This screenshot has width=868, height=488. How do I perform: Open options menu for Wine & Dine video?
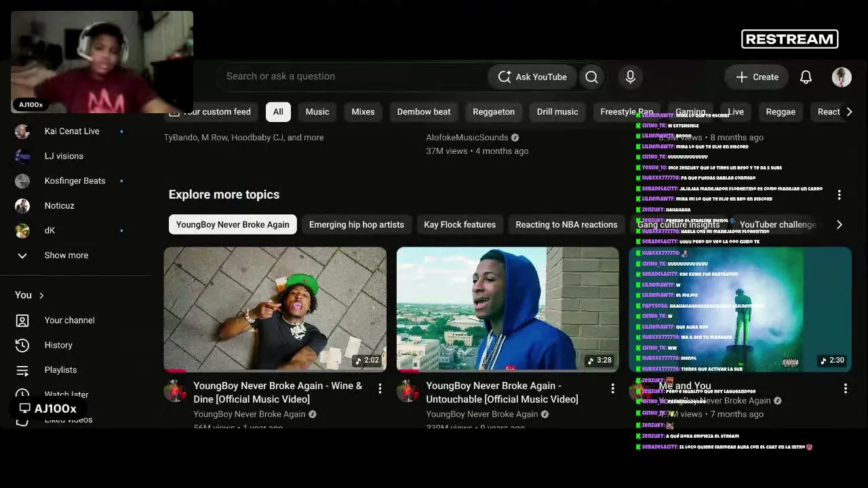pyautogui.click(x=380, y=388)
